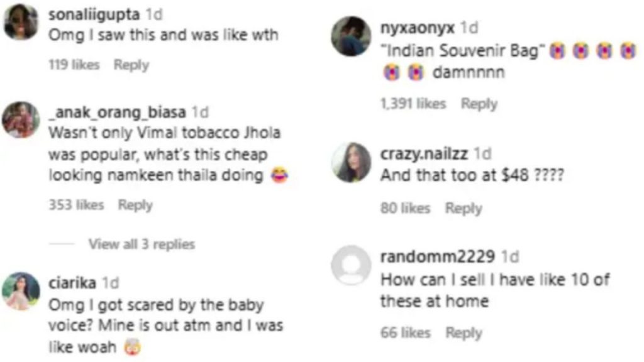Expand View all 3 replies
The width and height of the screenshot is (644, 362).
[142, 244]
